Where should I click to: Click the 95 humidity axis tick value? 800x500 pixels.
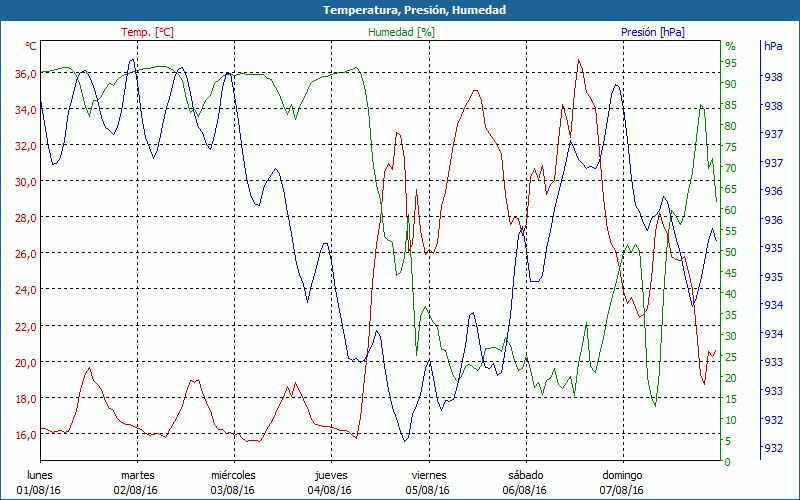click(x=730, y=63)
